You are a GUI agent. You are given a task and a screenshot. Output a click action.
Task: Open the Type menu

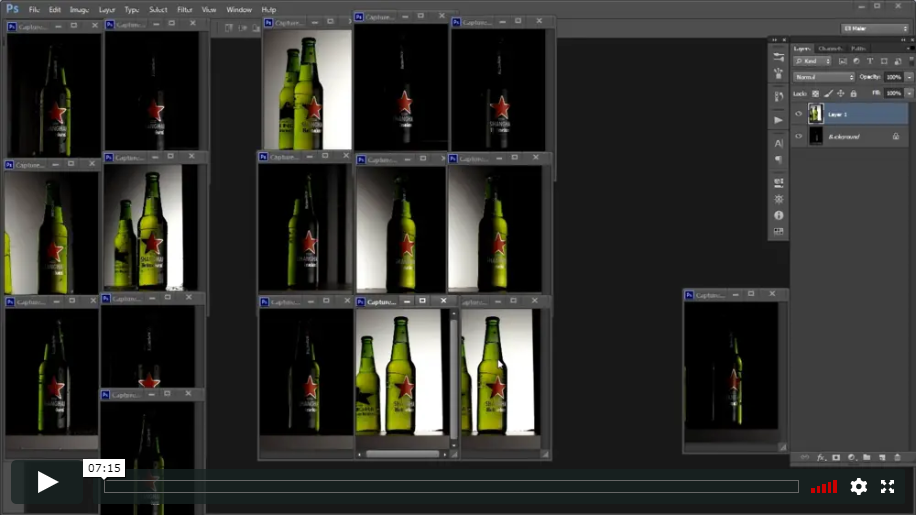(131, 9)
